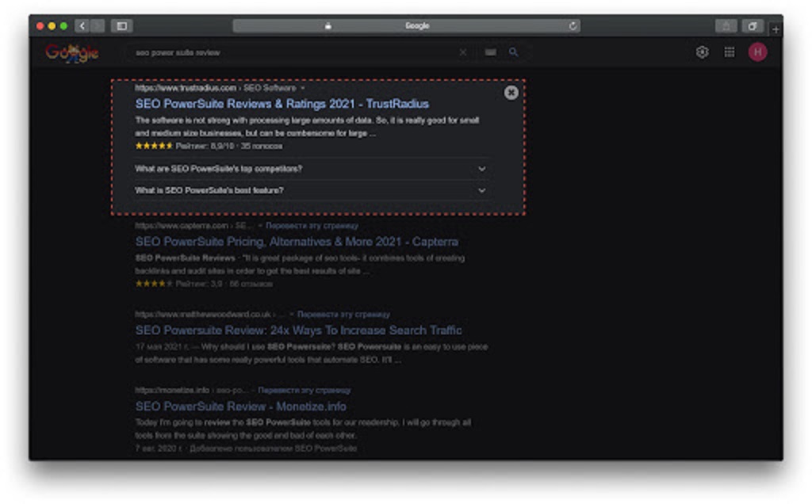
Task: Toggle the Safari sidebar button
Action: click(x=121, y=26)
